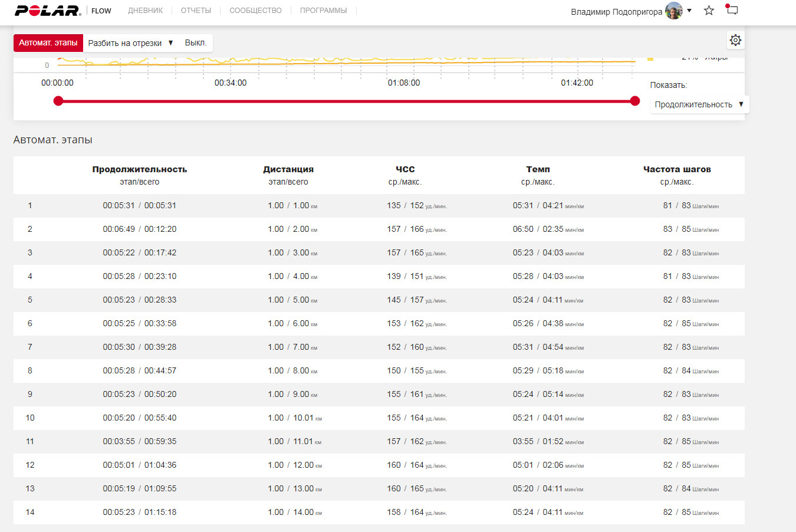This screenshot has height=532, width=796.
Task: Click the Polar Flow logo
Action: [x=63, y=11]
